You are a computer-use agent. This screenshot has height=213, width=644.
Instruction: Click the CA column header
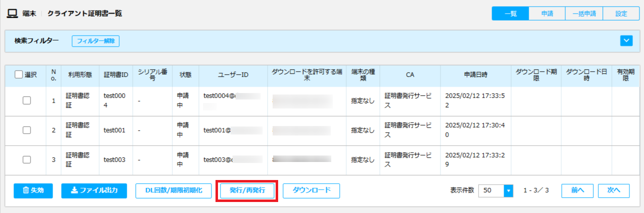(410, 74)
